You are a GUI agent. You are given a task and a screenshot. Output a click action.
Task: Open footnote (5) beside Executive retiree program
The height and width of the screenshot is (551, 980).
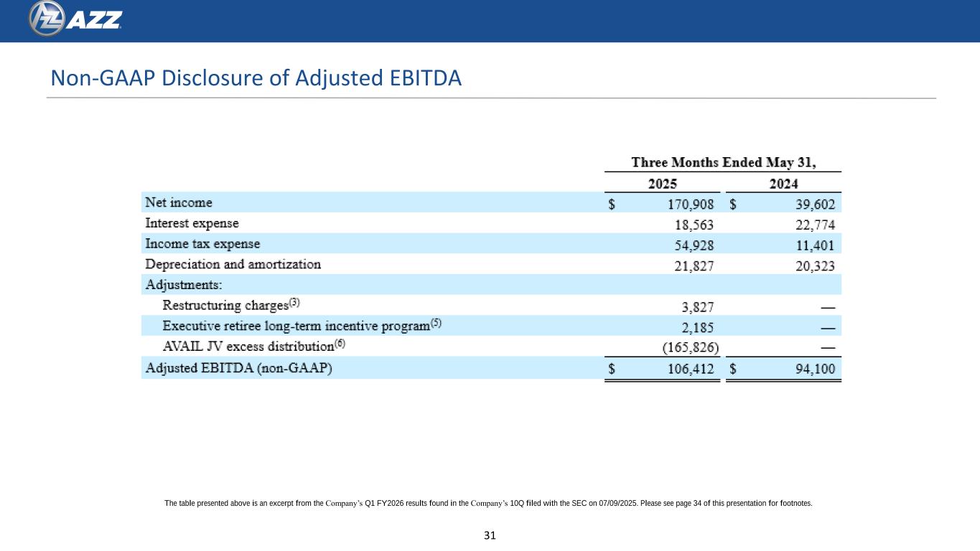tap(436, 323)
